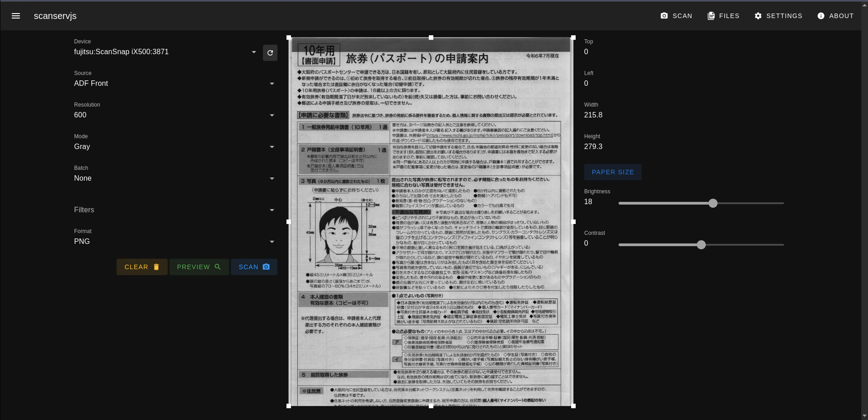The width and height of the screenshot is (868, 420).
Task: Click the camera icon on Scan button
Action: coord(266,267)
